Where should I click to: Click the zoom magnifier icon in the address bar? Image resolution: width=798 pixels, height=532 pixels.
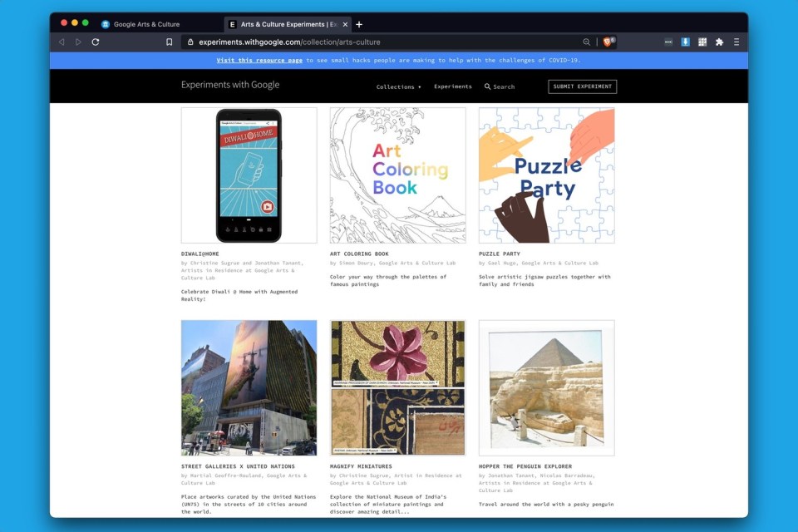(x=587, y=42)
